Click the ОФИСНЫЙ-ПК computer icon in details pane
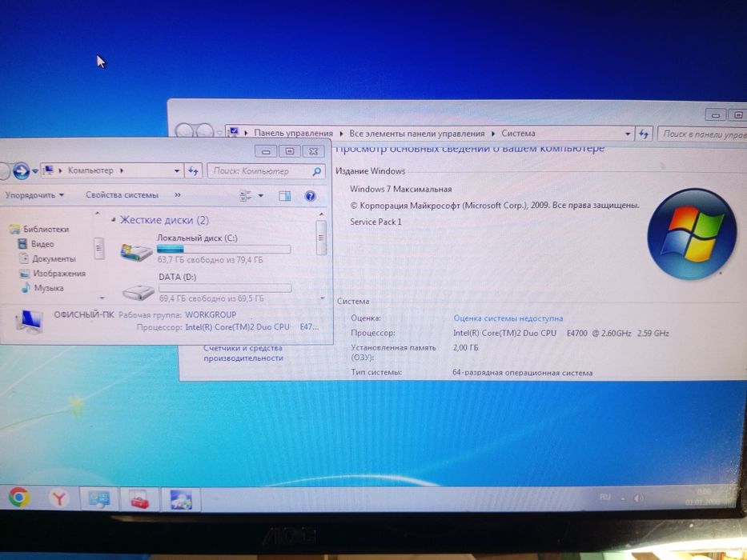The width and height of the screenshot is (747, 560). pyautogui.click(x=30, y=321)
